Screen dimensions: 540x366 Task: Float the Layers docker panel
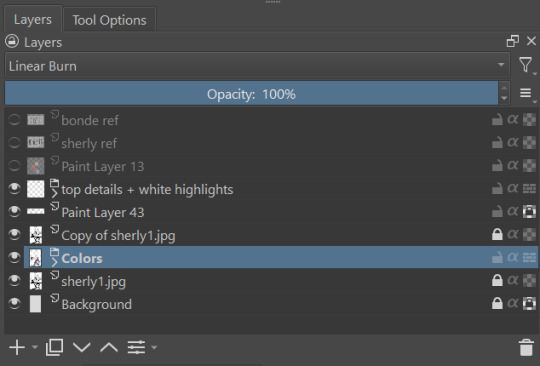(x=513, y=41)
